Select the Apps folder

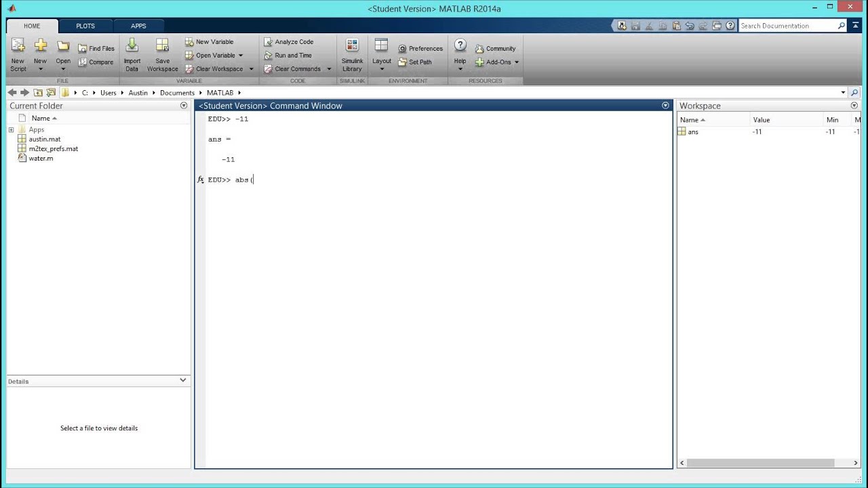pos(36,129)
